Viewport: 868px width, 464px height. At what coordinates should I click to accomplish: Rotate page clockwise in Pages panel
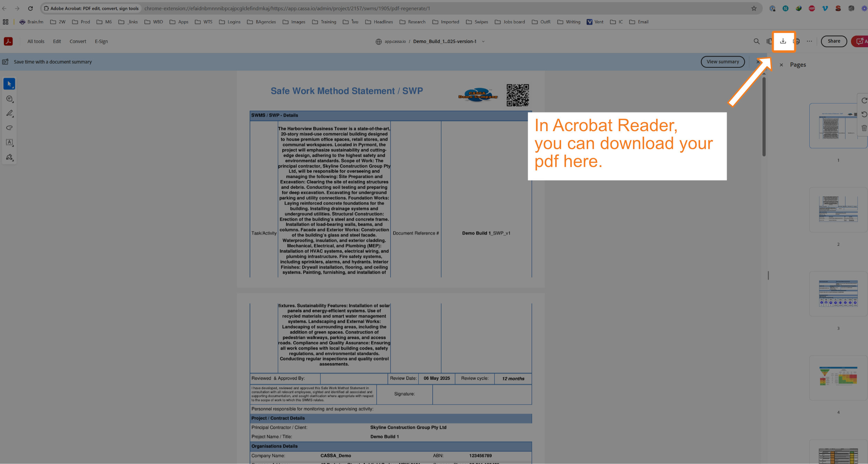(x=864, y=101)
